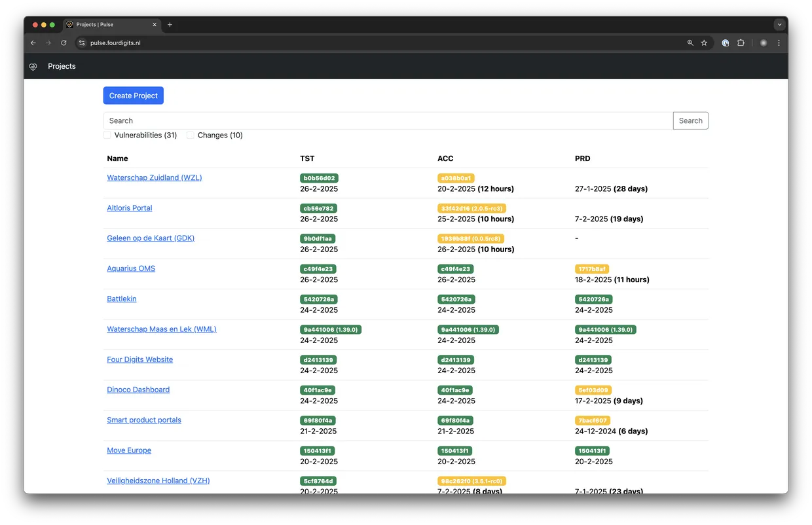812x525 pixels.
Task: Click the bookmark star in the address bar
Action: pos(704,43)
